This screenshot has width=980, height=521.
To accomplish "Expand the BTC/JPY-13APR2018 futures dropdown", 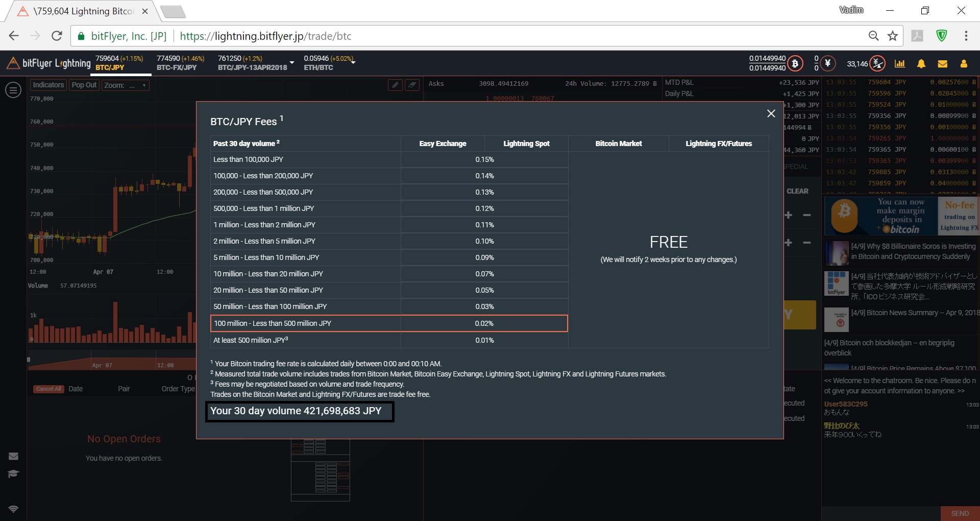I will (292, 63).
